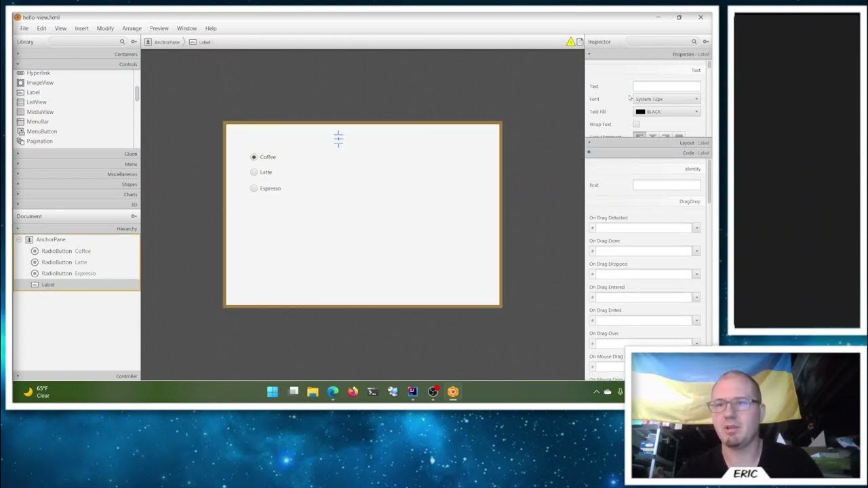Collapse the Controls library section
Image resolution: width=868 pixels, height=488 pixels.
(x=77, y=64)
